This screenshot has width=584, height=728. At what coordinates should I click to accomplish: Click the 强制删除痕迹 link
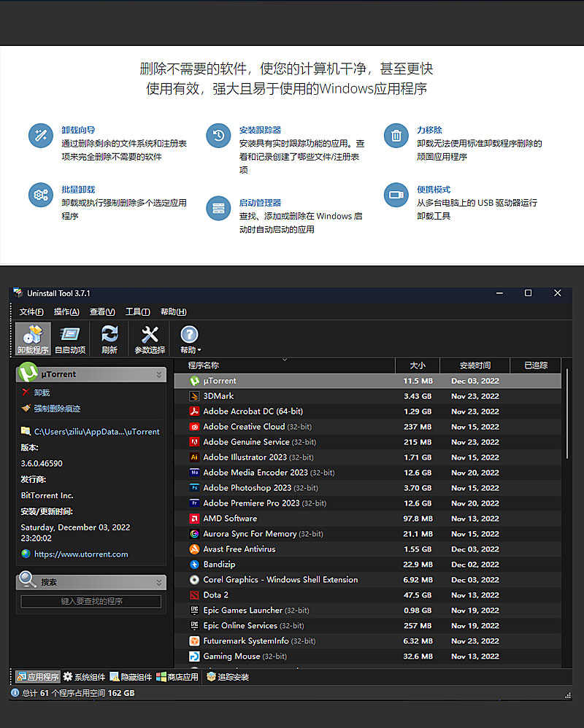[x=57, y=408]
